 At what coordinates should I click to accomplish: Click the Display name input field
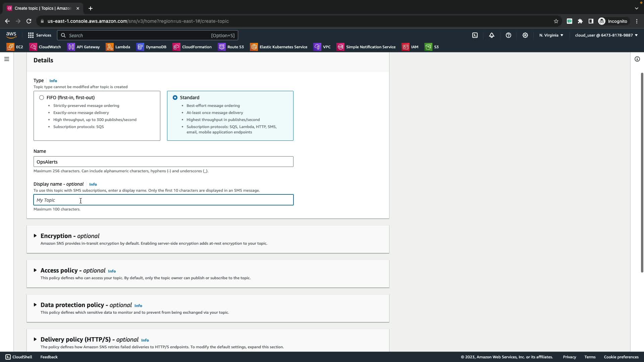(x=163, y=200)
